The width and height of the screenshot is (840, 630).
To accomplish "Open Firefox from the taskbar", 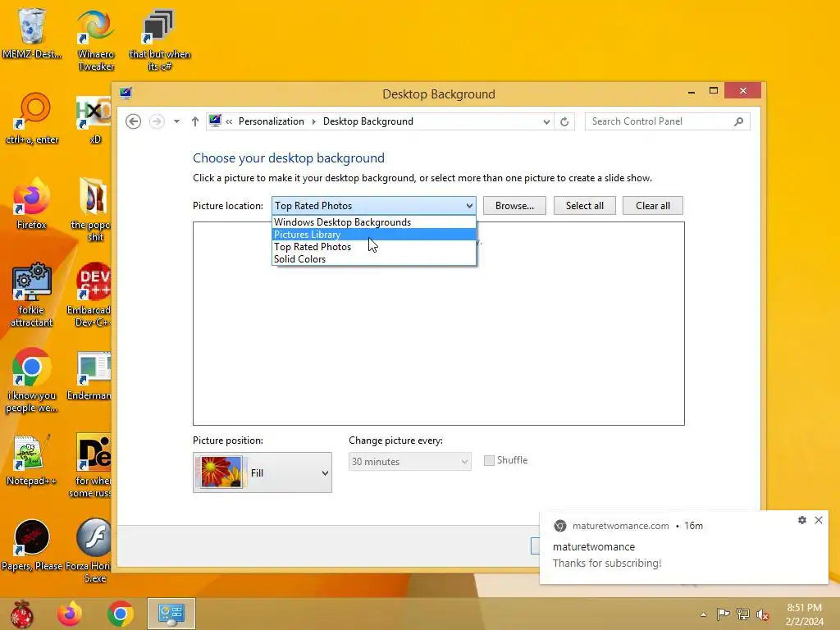I will click(x=70, y=614).
